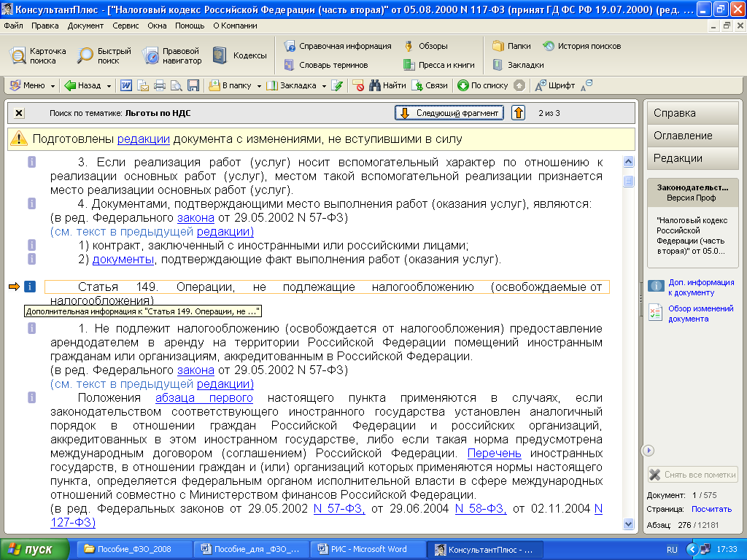Follow the Перечень hyperlink
The height and width of the screenshot is (560, 747).
(494, 453)
